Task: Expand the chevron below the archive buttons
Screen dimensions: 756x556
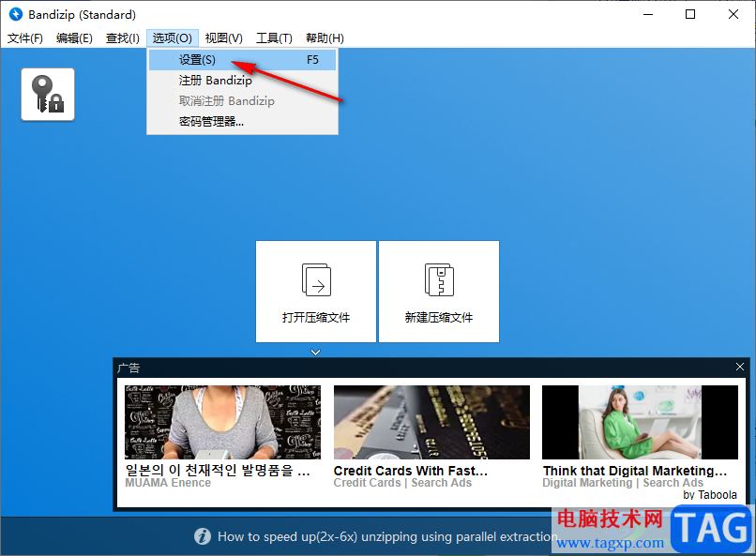Action: (x=316, y=353)
